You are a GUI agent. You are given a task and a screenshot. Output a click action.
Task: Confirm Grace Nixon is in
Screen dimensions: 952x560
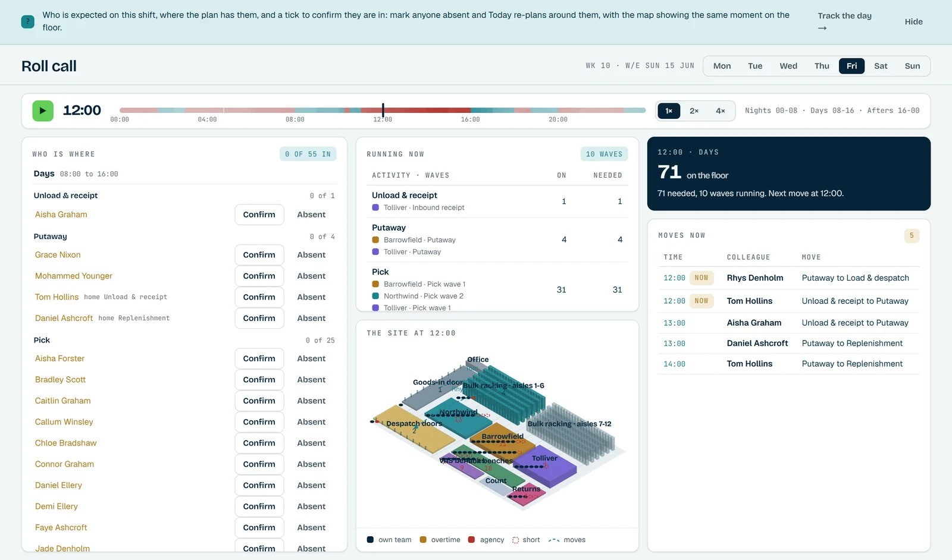pyautogui.click(x=259, y=255)
